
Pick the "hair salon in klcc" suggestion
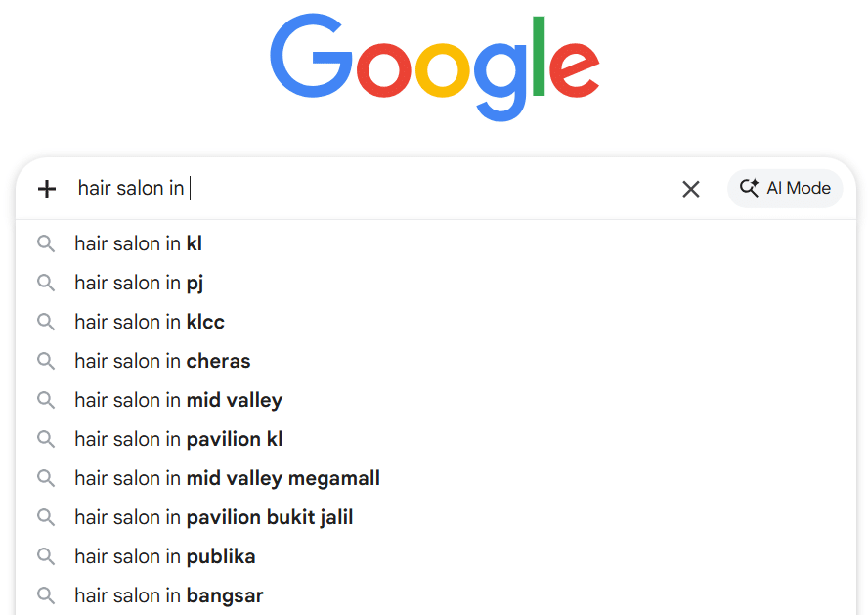(150, 322)
